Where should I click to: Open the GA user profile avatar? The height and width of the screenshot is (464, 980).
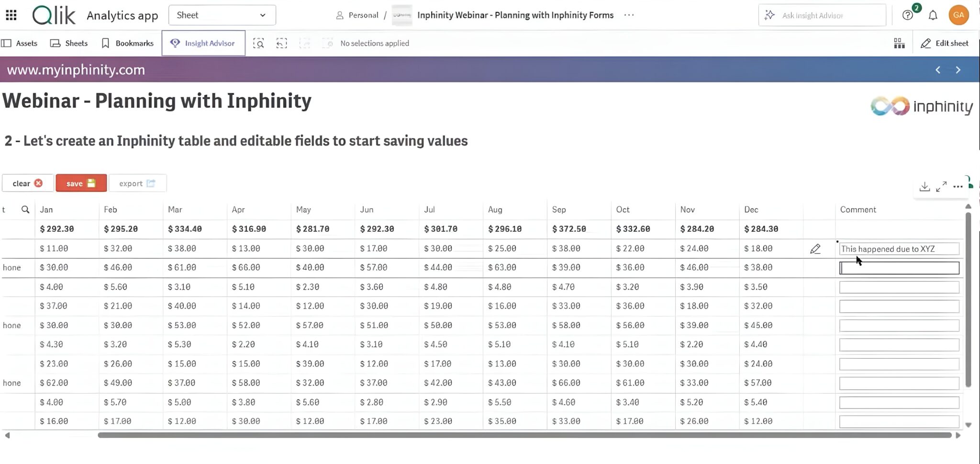tap(958, 15)
